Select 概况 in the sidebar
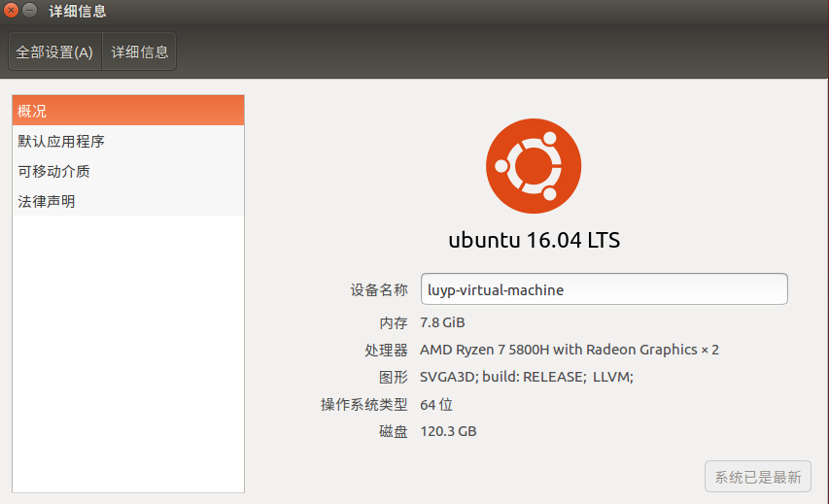 pos(128,111)
